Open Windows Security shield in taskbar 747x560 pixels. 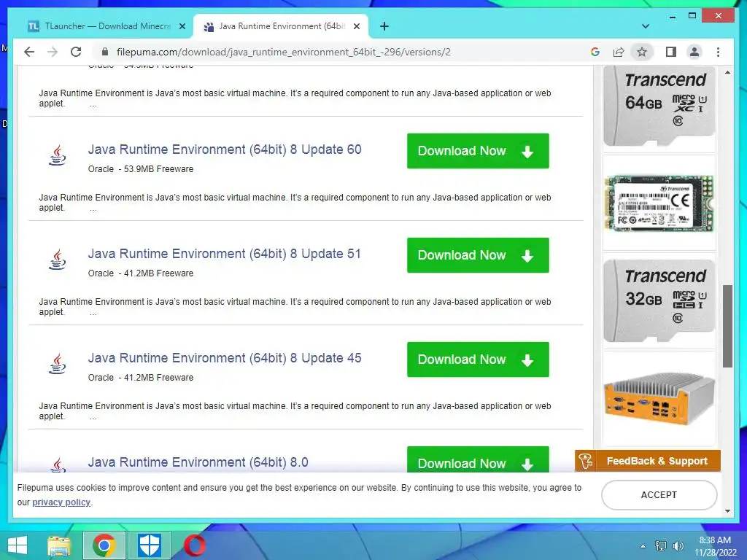[150, 545]
